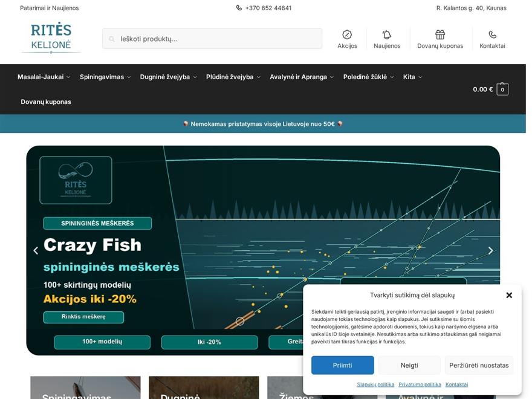Click the Kontaktai phone icon

click(492, 34)
